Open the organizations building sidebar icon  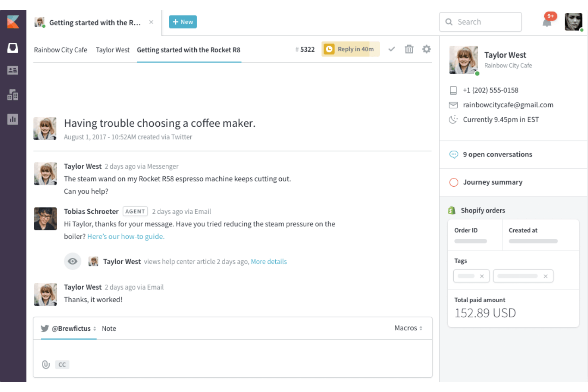[13, 95]
